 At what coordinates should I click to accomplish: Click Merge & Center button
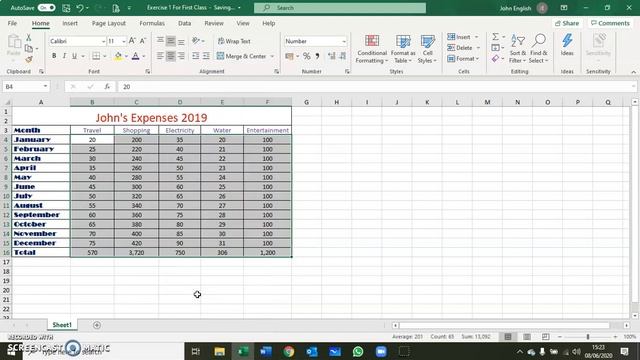coord(241,56)
